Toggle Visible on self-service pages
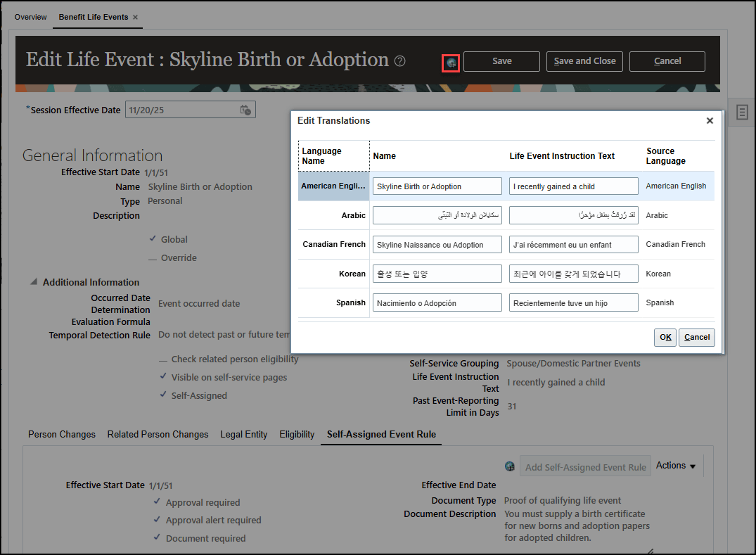The height and width of the screenshot is (555, 756). tap(162, 377)
